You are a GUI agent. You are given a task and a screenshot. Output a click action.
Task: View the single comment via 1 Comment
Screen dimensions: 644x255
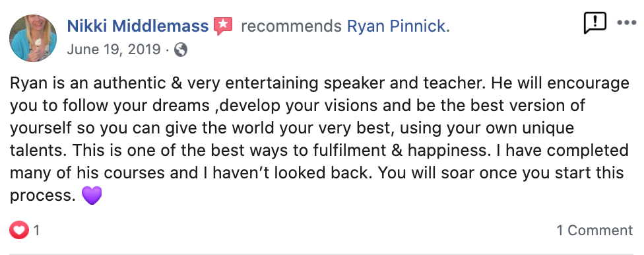[x=595, y=230]
